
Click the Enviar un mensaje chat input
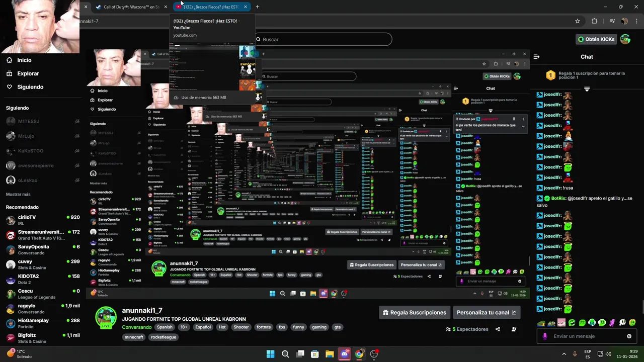[587, 336]
